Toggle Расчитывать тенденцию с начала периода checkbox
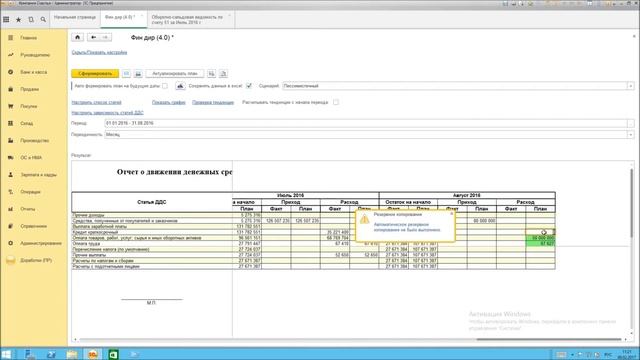Screen dimensions: 640x360 click(336, 102)
